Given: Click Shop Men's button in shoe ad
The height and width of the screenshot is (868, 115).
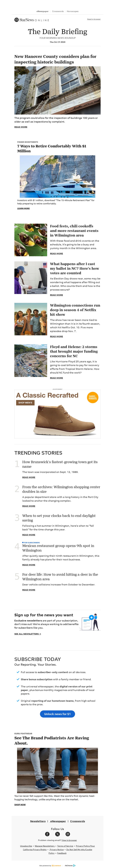Looking at the screenshot, I should pyautogui.click(x=25, y=403).
